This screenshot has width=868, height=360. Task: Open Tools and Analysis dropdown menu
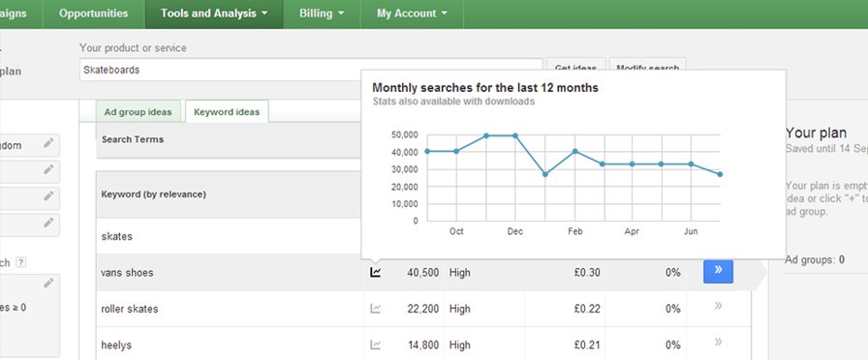(x=214, y=14)
